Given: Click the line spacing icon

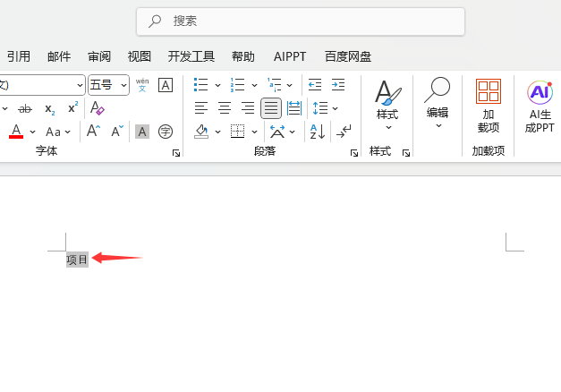Looking at the screenshot, I should [320, 108].
